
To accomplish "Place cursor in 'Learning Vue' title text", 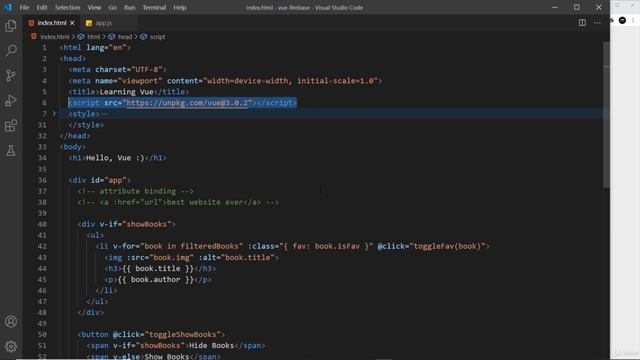I will (127, 92).
